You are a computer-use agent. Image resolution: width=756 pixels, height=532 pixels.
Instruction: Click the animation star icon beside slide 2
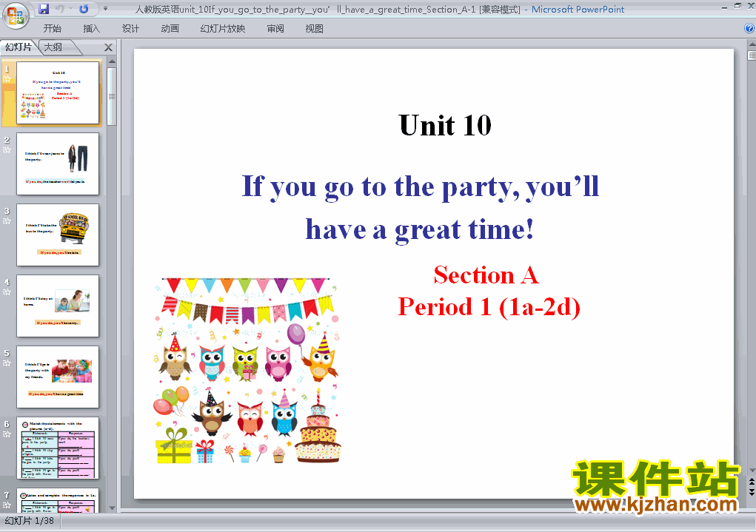[7, 150]
